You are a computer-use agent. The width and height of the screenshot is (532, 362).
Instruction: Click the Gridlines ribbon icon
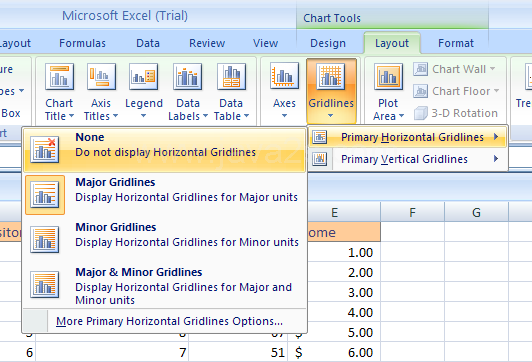331,76
